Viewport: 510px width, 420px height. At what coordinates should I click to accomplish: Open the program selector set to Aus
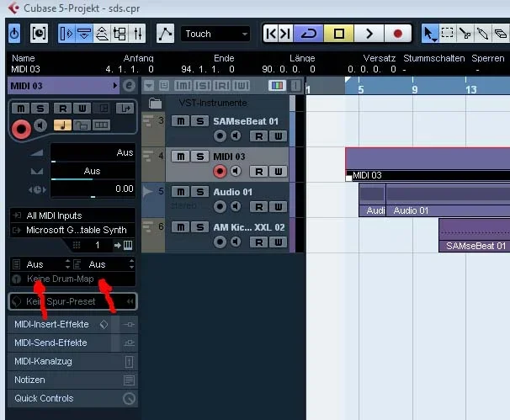click(104, 264)
